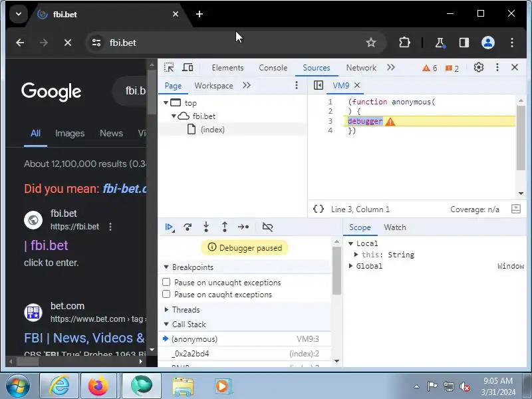The image size is (532, 399).
Task: Toggle the sources navigator sidebar icon
Action: (319, 85)
